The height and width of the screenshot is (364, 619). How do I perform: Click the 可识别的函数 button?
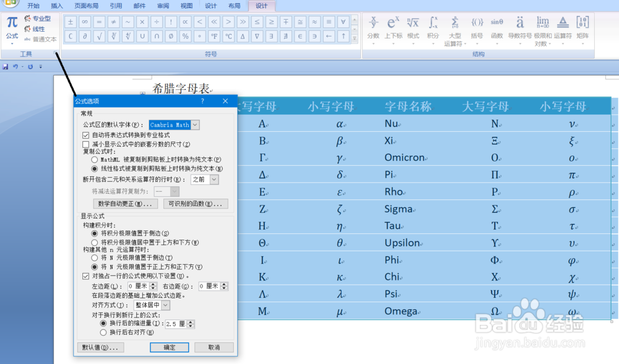pyautogui.click(x=196, y=204)
